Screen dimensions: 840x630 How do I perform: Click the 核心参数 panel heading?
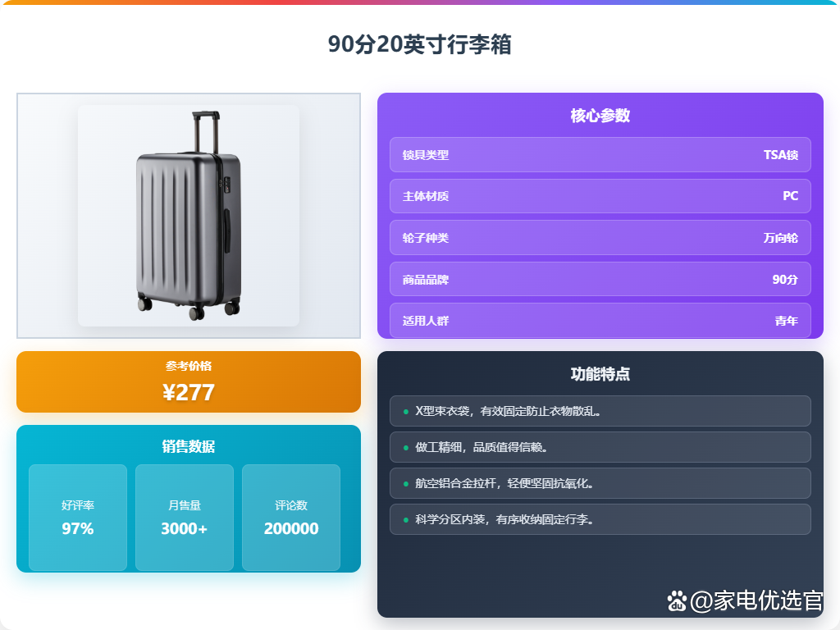click(x=600, y=116)
